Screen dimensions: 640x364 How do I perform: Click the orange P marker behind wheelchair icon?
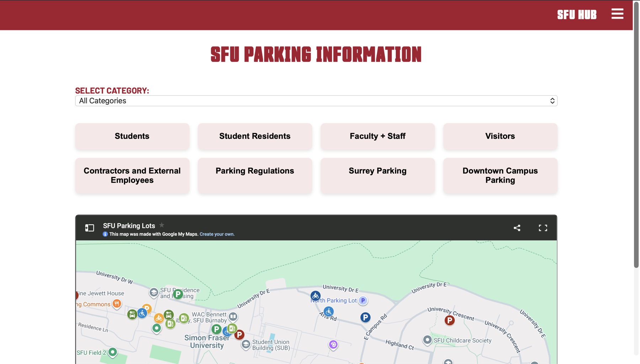(147, 307)
